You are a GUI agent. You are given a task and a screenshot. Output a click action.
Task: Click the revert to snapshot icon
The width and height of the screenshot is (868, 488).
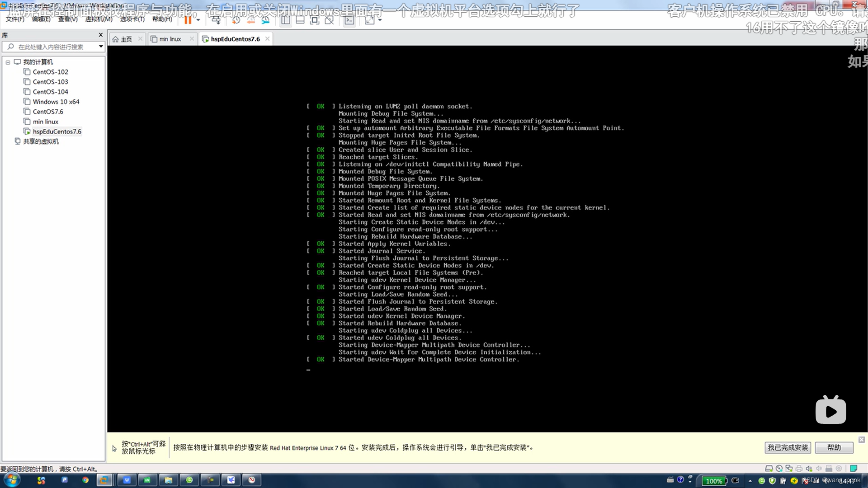point(251,20)
